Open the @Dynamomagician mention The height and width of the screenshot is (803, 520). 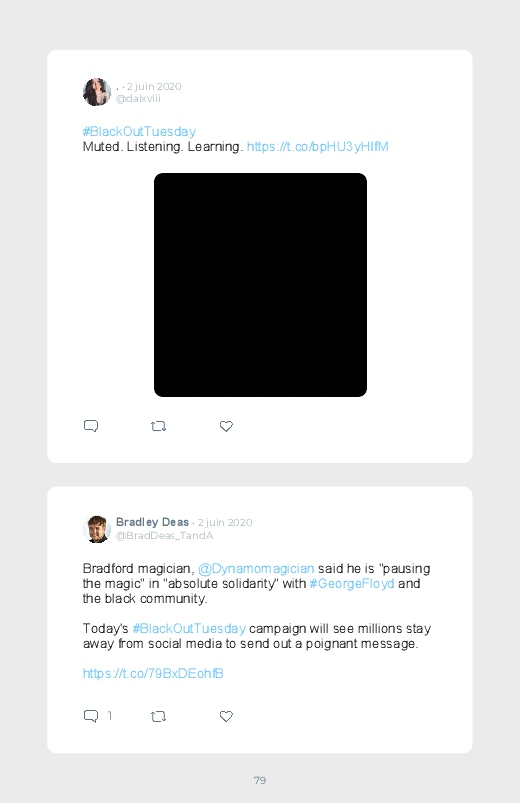point(256,568)
